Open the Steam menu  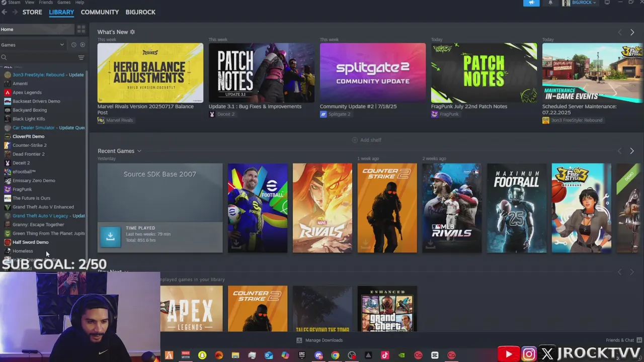click(14, 3)
